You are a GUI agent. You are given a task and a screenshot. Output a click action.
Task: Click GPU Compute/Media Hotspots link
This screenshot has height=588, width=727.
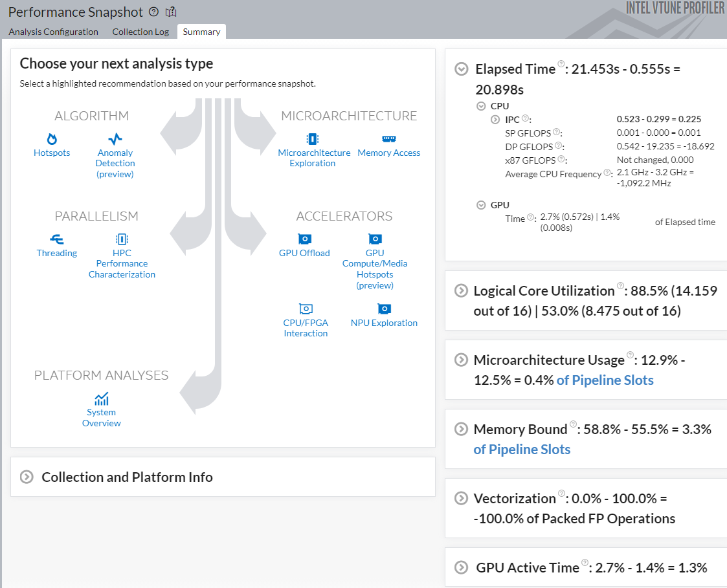(x=375, y=268)
